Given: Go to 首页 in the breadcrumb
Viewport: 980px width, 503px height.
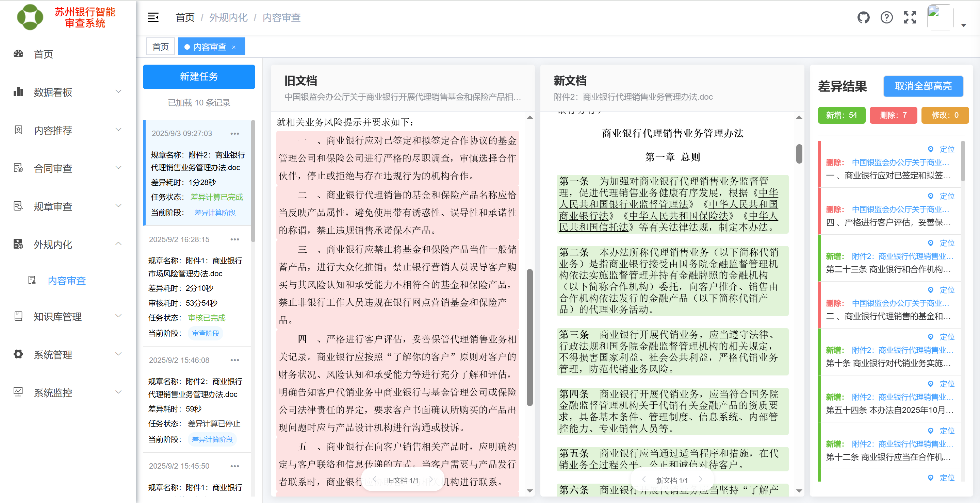Looking at the screenshot, I should 185,17.
